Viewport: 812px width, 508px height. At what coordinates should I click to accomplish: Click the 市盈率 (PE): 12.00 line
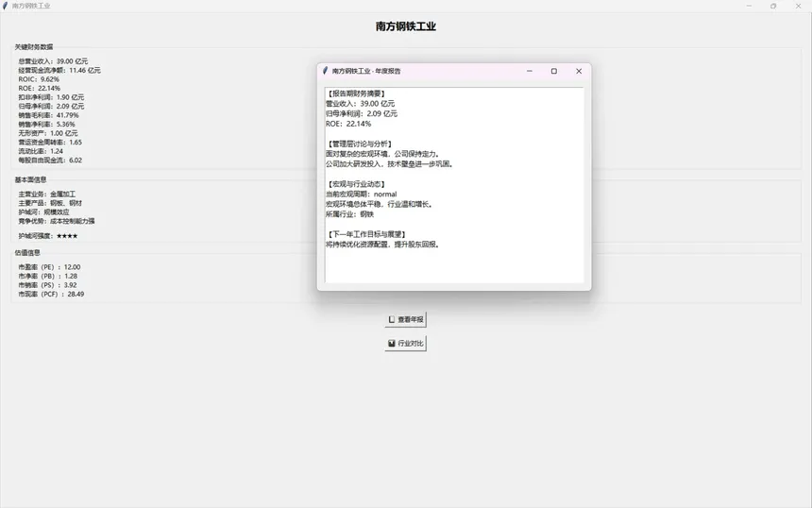[x=50, y=267]
